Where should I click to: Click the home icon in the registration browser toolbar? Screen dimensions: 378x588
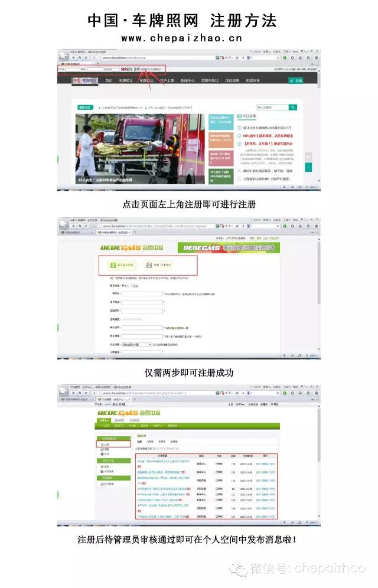point(80,226)
